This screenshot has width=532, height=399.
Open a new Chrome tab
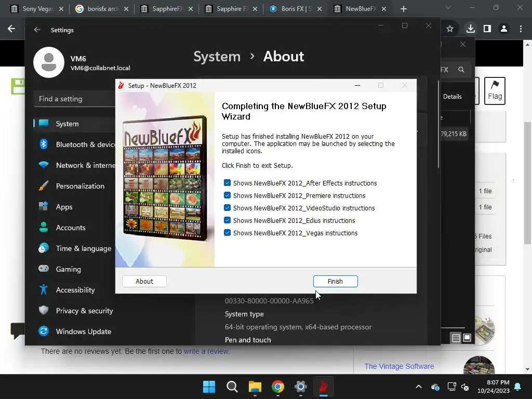click(x=403, y=9)
